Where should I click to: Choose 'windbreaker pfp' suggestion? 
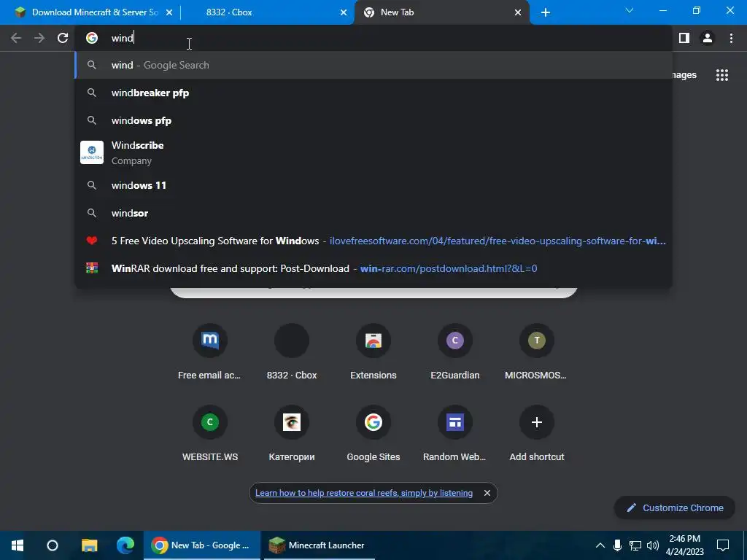tap(373, 93)
